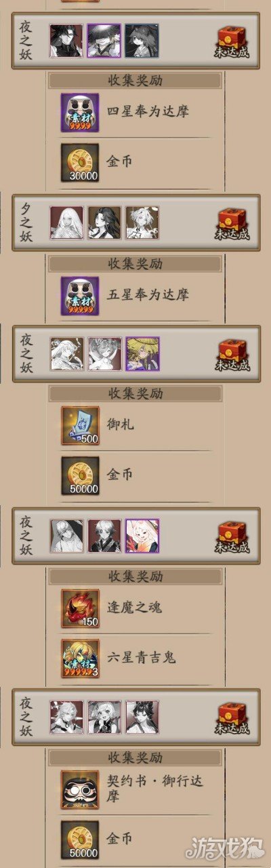Click the purple-framed middle portrait in top row

coord(104,40)
